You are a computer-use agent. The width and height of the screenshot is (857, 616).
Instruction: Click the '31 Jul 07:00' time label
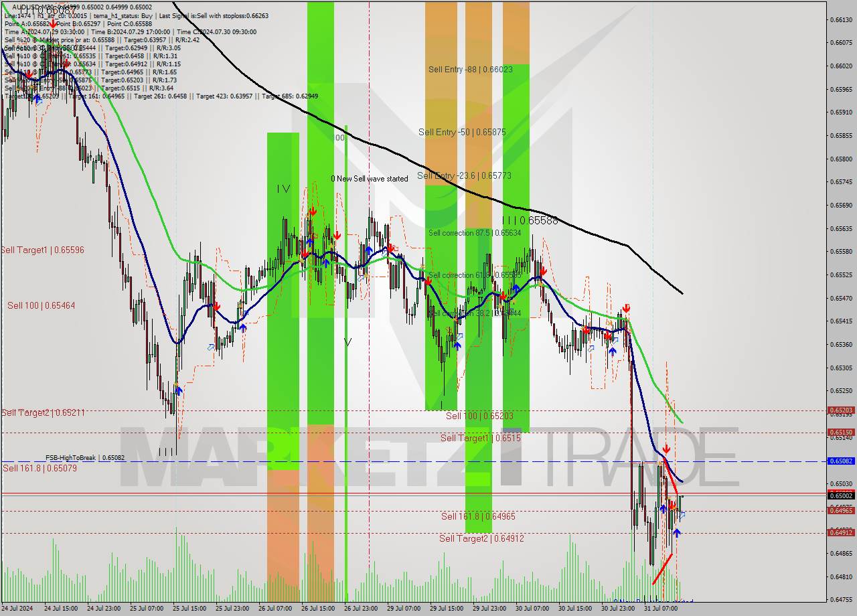tap(661, 609)
